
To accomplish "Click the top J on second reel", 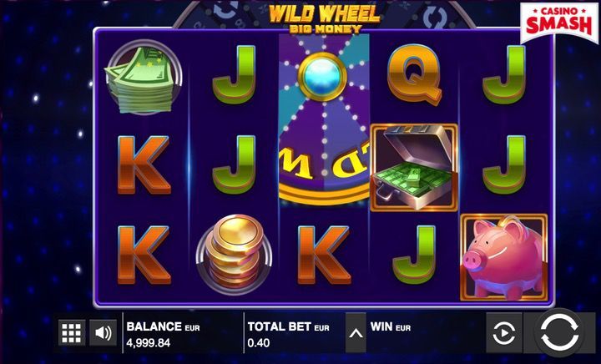I will click(x=234, y=74).
